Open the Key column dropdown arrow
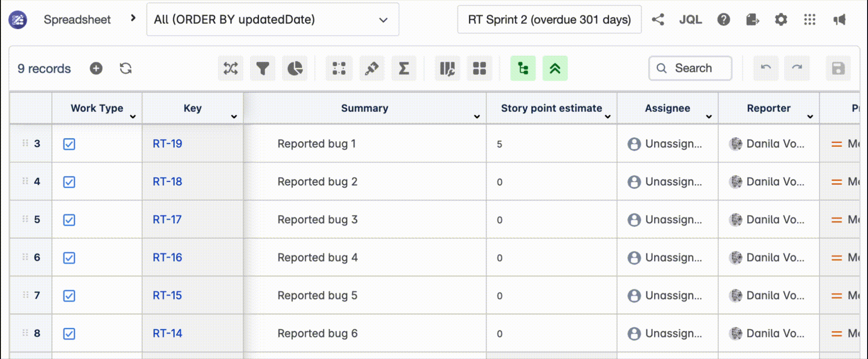The height and width of the screenshot is (359, 868). coord(234,117)
